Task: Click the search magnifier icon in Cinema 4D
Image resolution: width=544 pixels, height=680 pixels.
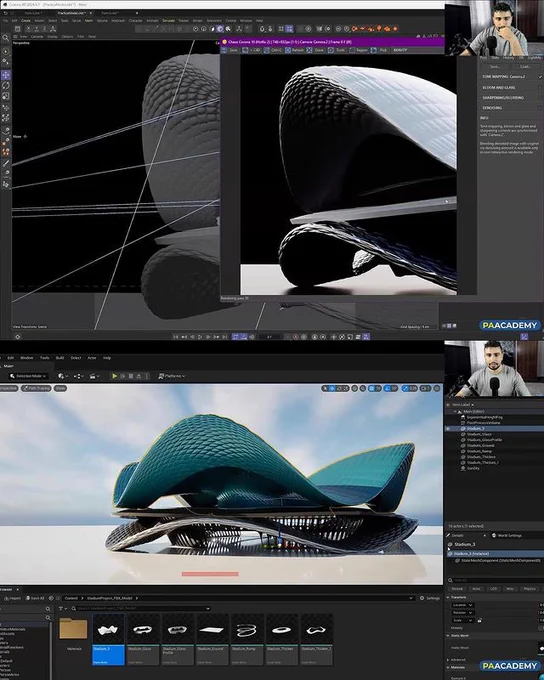Action: (x=6, y=38)
